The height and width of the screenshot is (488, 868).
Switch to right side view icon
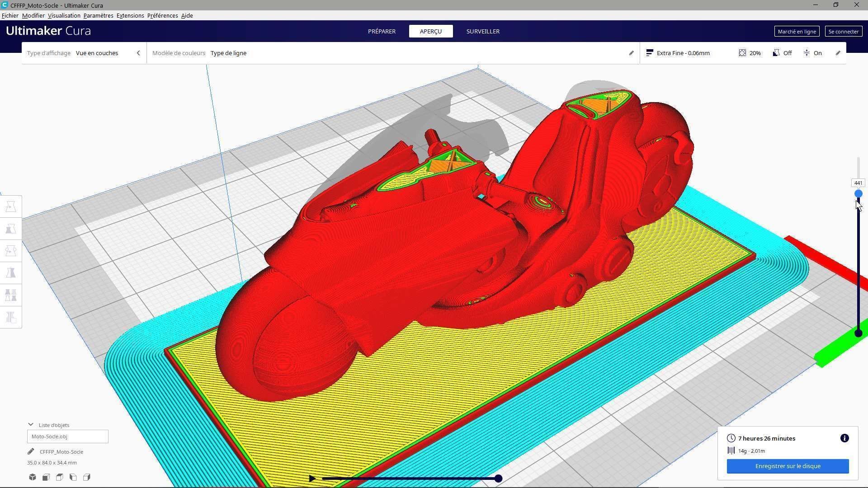(x=87, y=477)
